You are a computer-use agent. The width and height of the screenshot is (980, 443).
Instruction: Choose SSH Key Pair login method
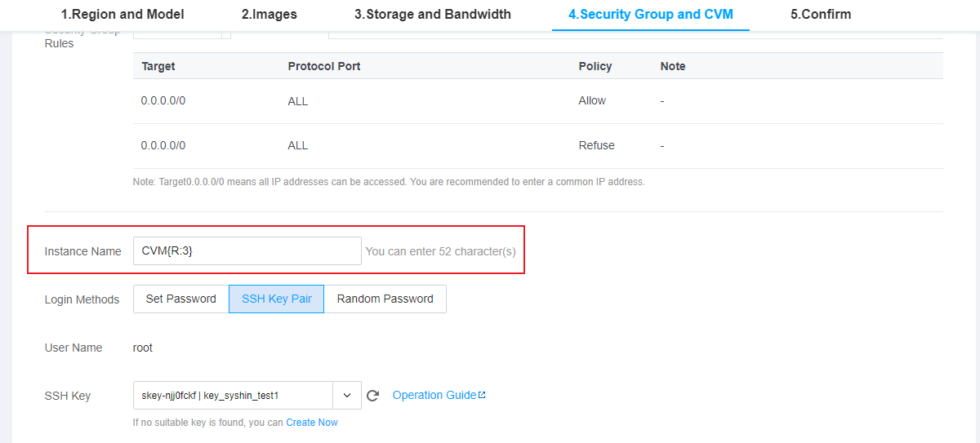click(277, 299)
